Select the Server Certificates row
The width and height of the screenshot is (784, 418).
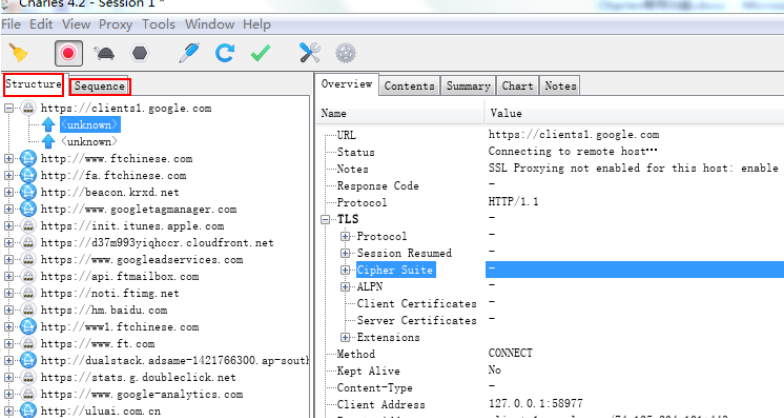tap(417, 320)
